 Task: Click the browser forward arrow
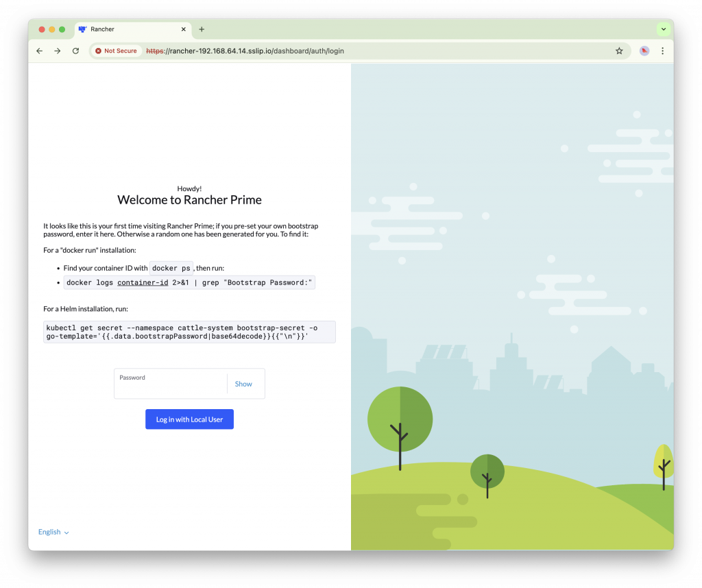coord(58,51)
